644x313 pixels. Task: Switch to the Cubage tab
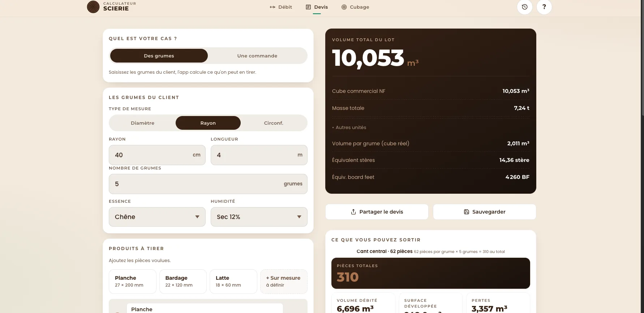point(355,7)
